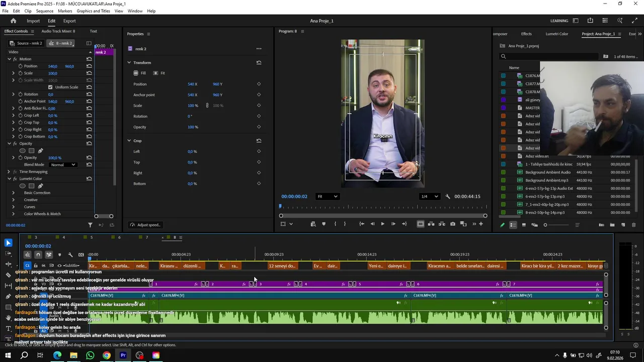The image size is (644, 362).
Task: Expand the Time Remapping effect
Action: (9, 171)
